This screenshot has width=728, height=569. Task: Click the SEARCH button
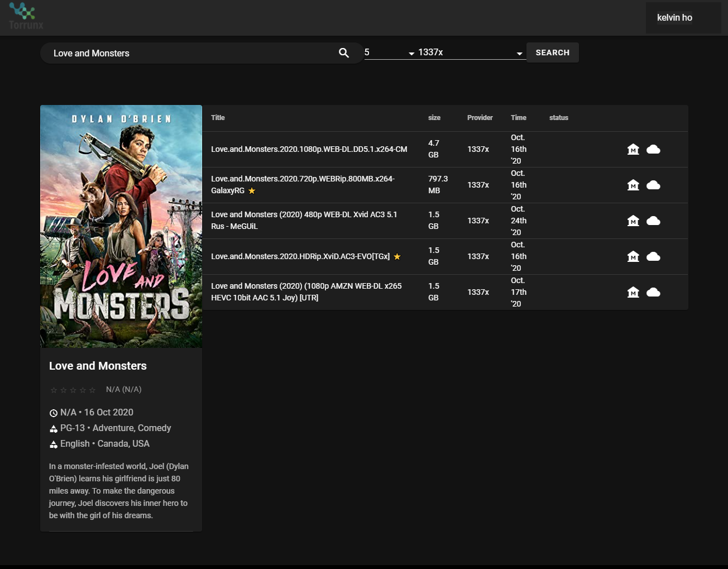pos(553,52)
